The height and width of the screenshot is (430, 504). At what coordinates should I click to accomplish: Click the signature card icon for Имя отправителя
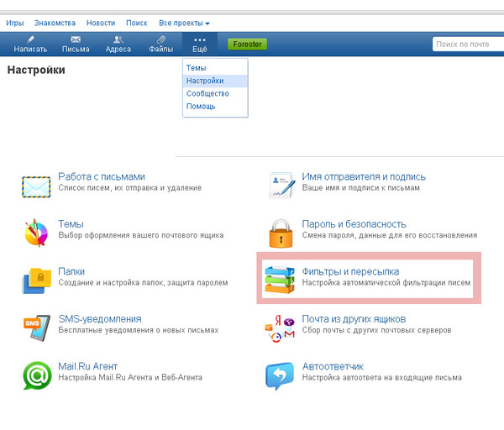(x=282, y=186)
